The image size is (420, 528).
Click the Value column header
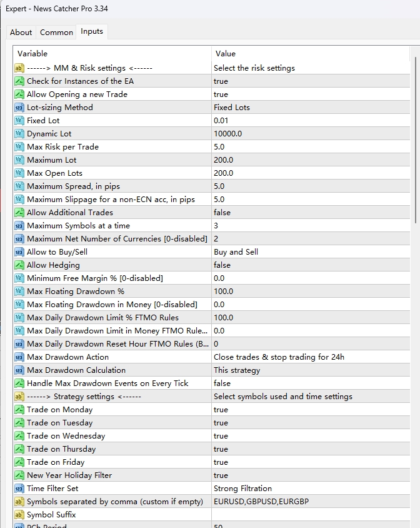click(310, 54)
